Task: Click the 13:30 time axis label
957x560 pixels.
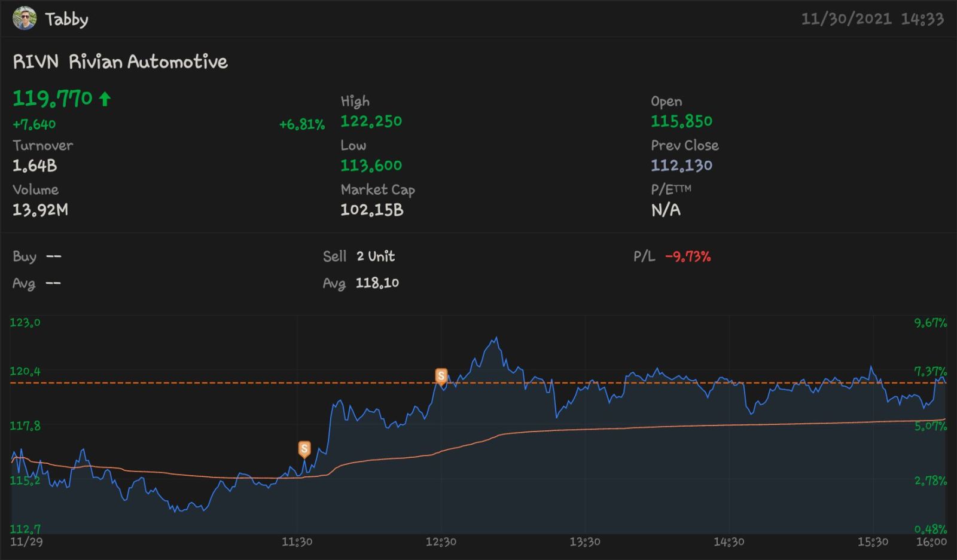Action: click(585, 542)
